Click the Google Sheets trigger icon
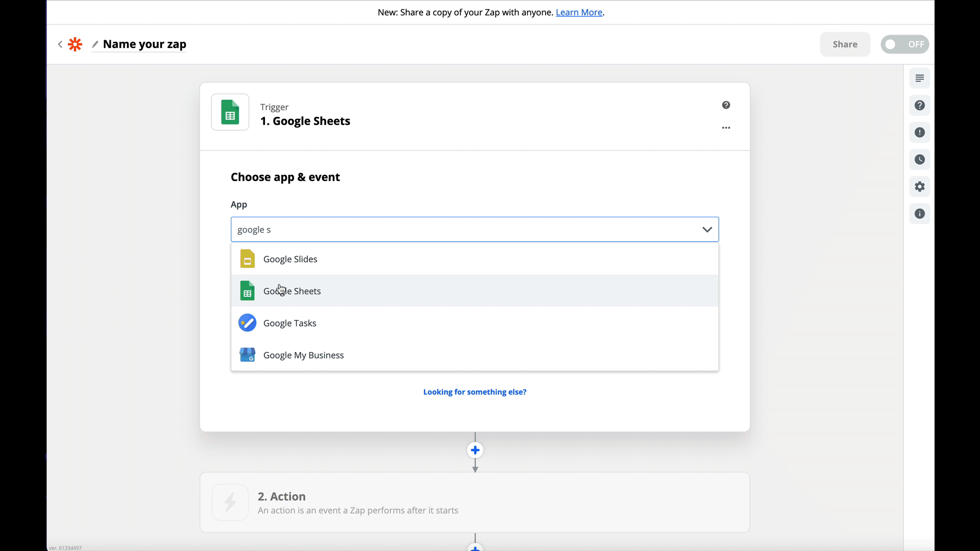980x551 pixels. [230, 112]
